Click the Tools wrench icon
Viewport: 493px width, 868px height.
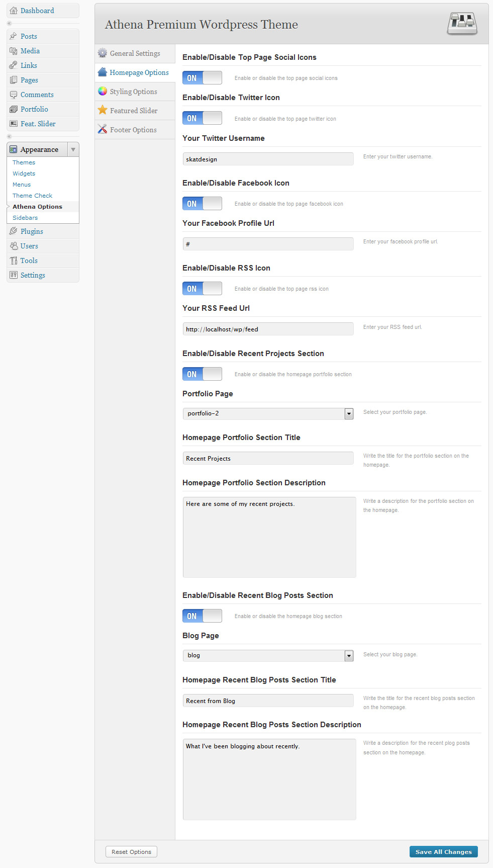click(14, 261)
